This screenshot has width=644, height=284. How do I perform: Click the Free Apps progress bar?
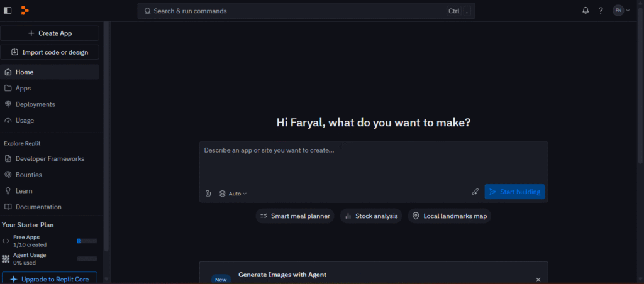click(87, 241)
